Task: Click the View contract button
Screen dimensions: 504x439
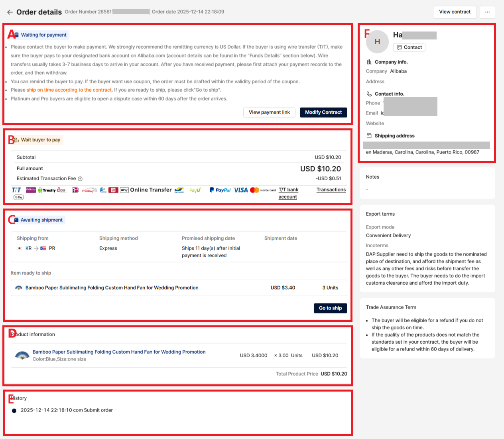Action: pyautogui.click(x=455, y=12)
